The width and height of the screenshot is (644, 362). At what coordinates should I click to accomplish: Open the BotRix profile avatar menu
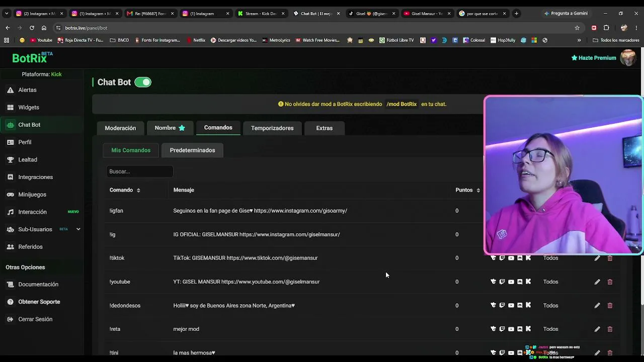click(x=628, y=58)
